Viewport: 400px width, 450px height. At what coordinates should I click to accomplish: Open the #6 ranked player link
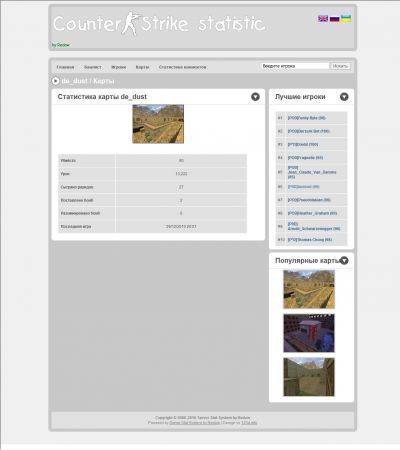pos(304,187)
